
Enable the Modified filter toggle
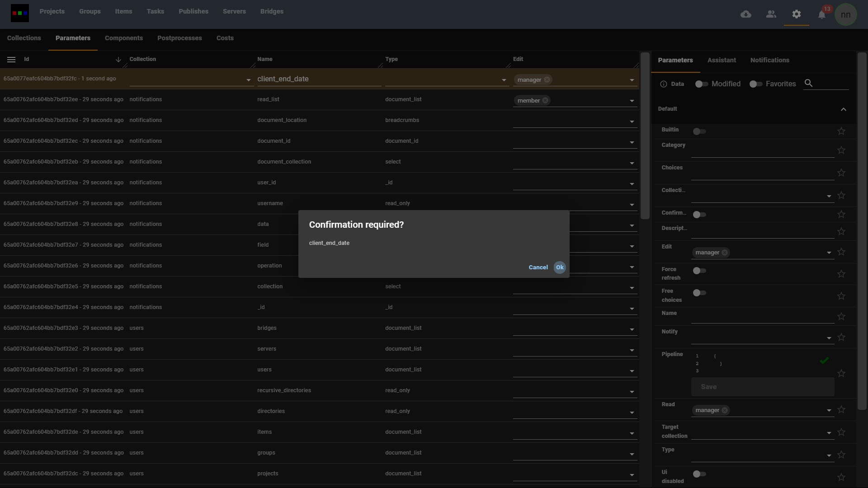(701, 84)
